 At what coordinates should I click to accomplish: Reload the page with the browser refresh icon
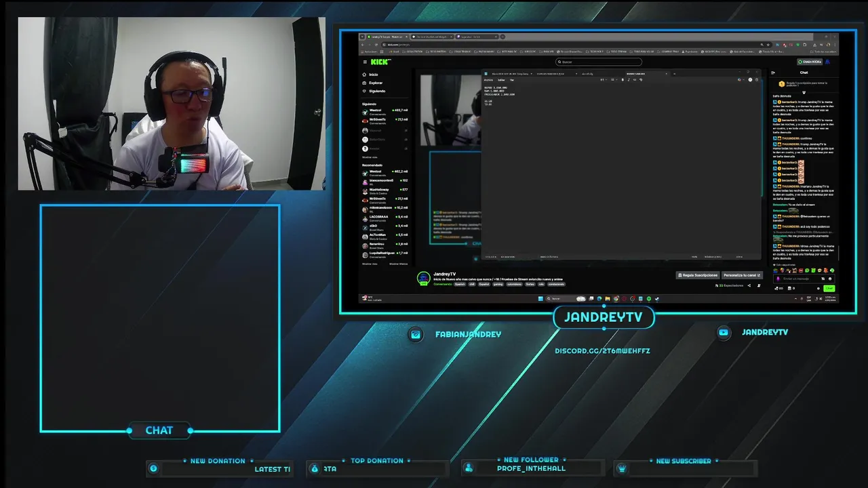click(376, 45)
